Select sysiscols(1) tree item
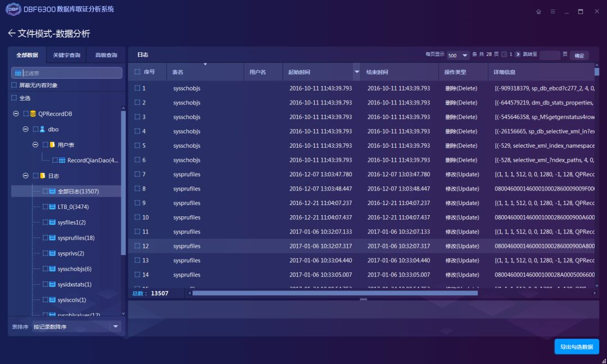This screenshot has width=607, height=364. [71, 299]
